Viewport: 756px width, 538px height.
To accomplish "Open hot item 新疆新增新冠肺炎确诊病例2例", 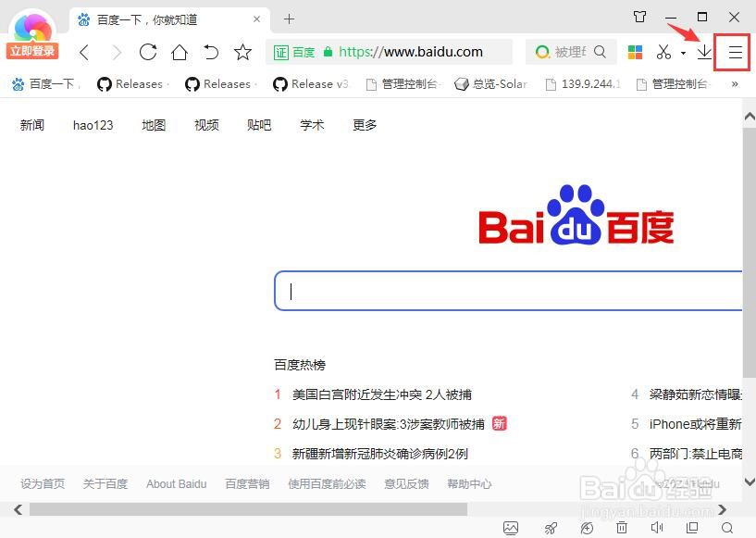I will point(379,454).
